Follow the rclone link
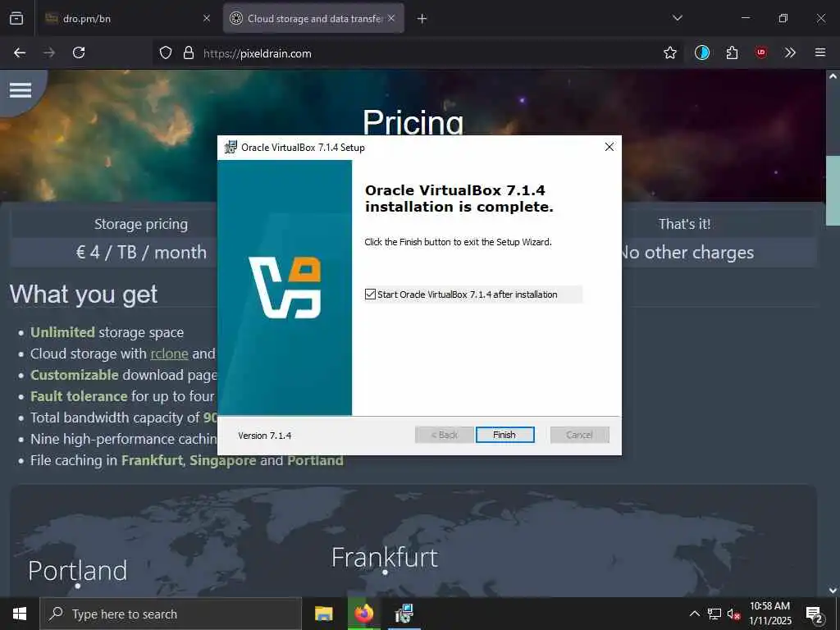The height and width of the screenshot is (630, 840). pos(169,354)
